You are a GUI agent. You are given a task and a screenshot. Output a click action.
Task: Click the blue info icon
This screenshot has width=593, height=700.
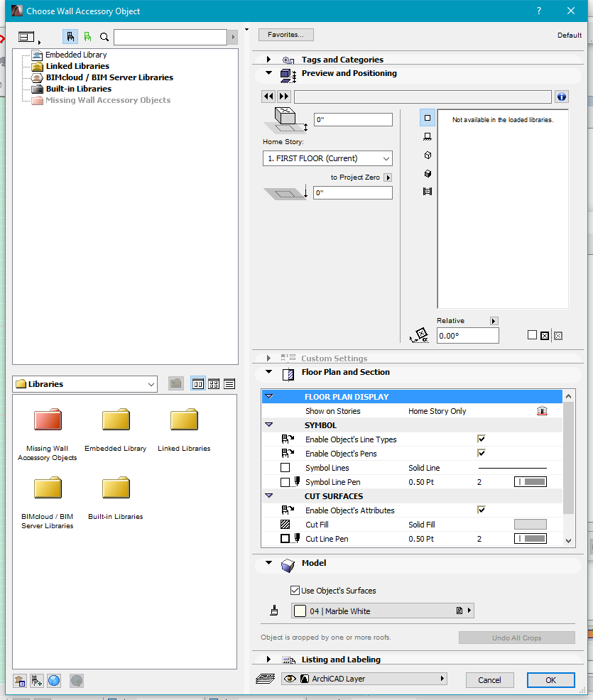pyautogui.click(x=562, y=97)
